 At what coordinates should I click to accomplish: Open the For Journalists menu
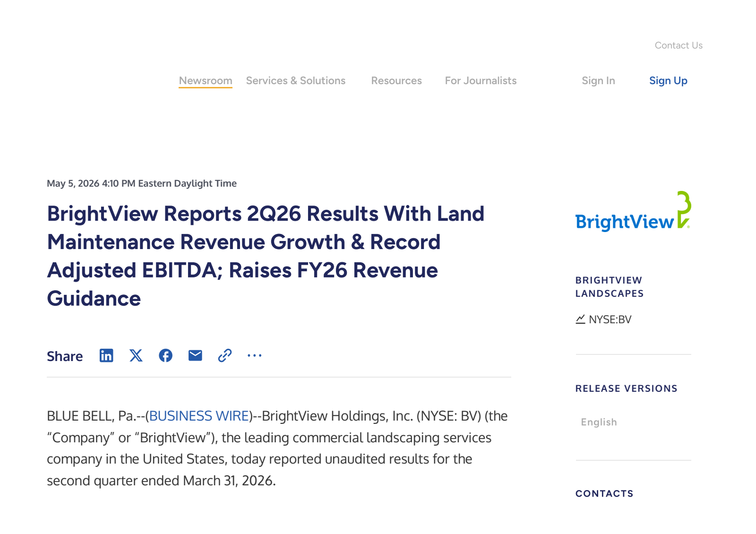click(x=481, y=81)
